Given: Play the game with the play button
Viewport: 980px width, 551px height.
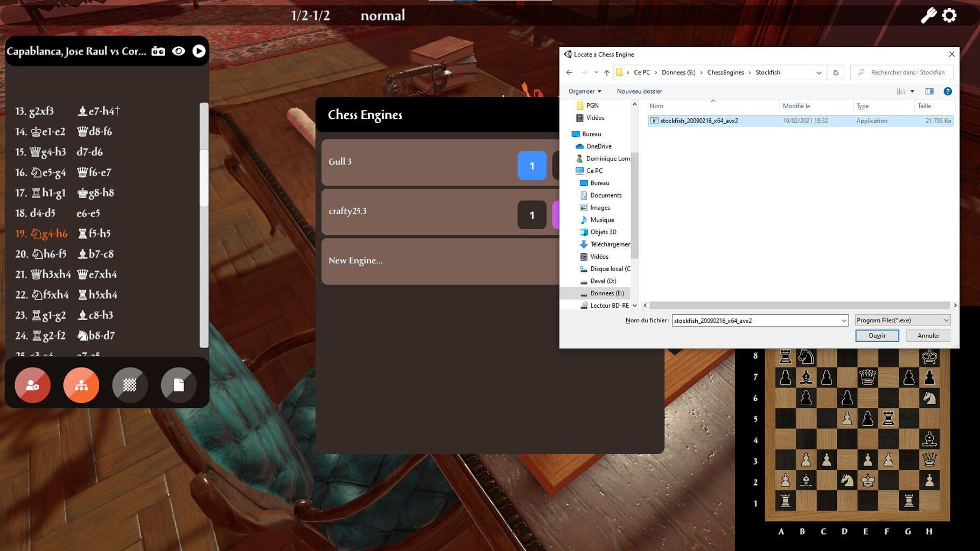Looking at the screenshot, I should point(199,51).
